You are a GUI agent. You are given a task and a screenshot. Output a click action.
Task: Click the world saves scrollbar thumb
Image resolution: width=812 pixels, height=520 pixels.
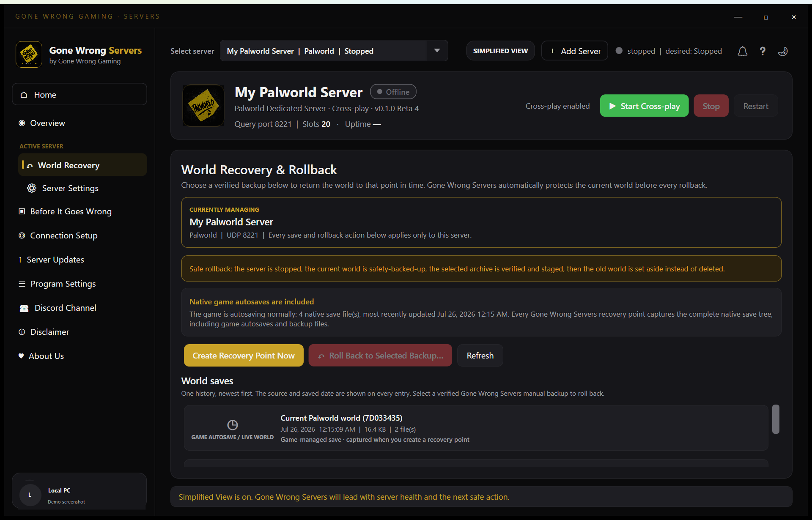(x=776, y=419)
